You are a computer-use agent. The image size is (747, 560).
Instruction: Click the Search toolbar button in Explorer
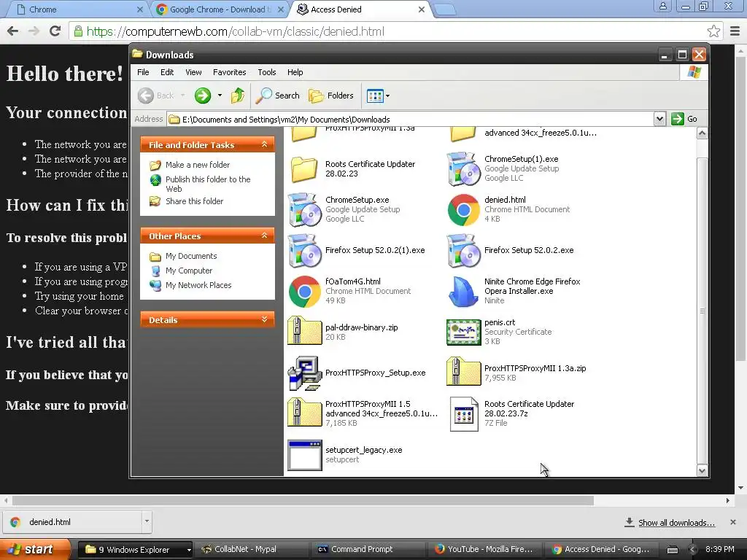278,96
